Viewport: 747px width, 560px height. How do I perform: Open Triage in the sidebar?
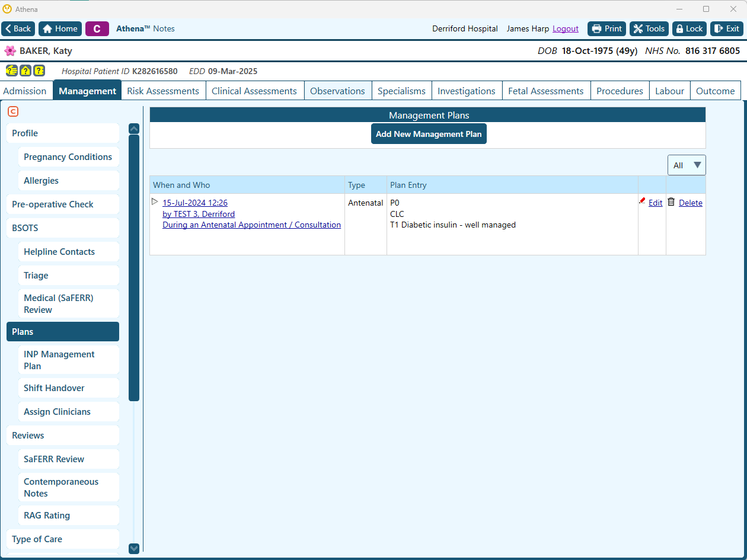tap(69, 276)
